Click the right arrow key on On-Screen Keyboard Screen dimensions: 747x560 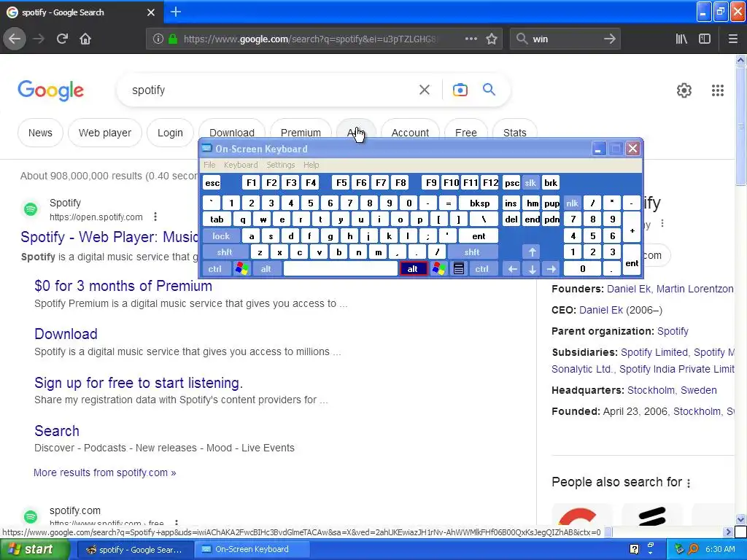pyautogui.click(x=551, y=268)
